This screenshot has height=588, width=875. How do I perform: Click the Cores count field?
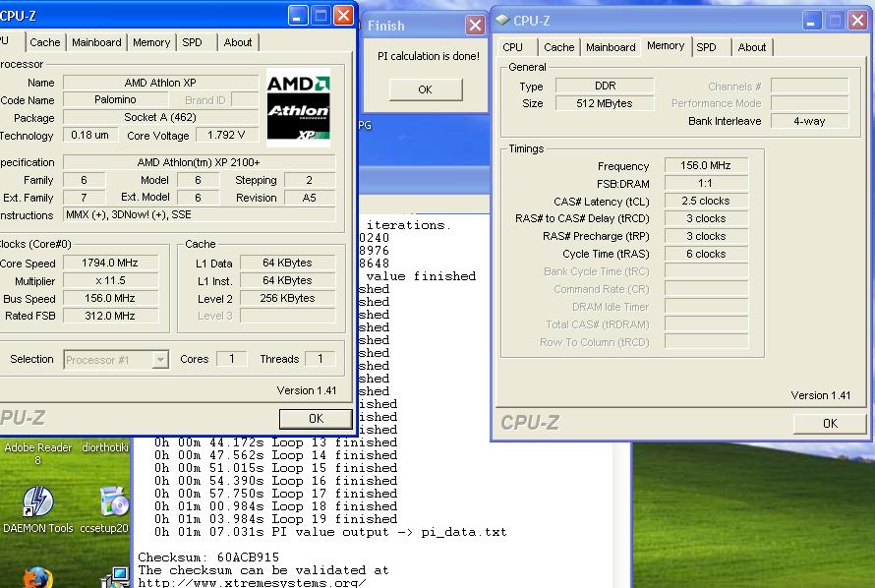[x=231, y=359]
